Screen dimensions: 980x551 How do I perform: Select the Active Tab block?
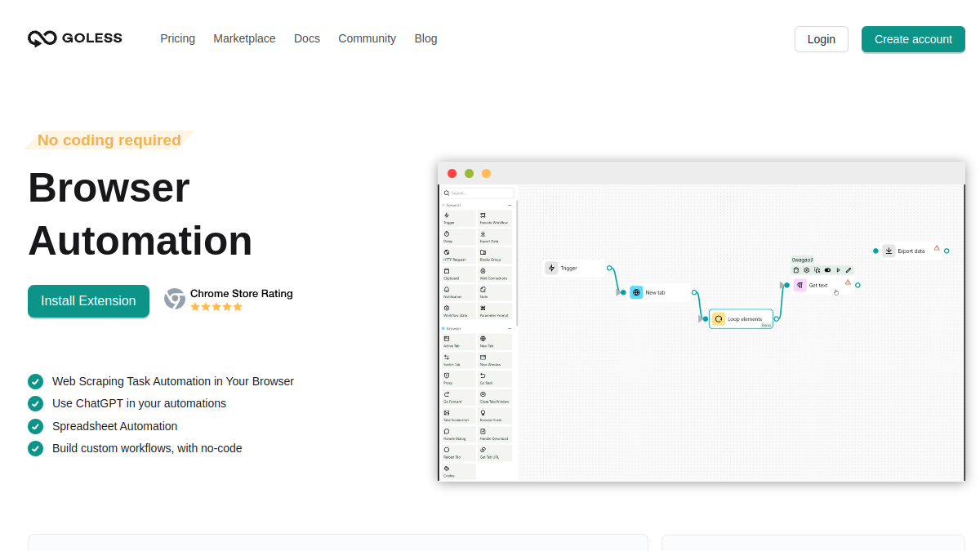(x=458, y=341)
